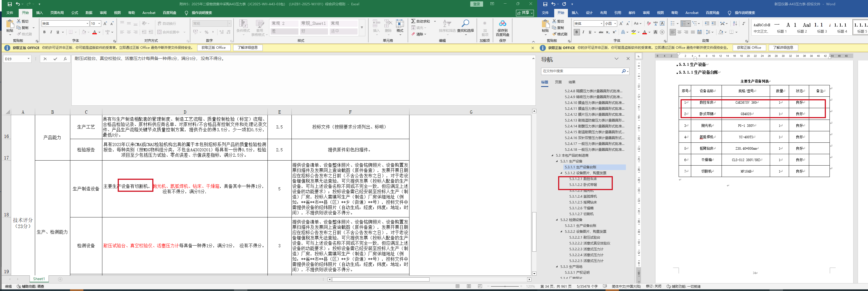Toggle Italic in Excel's font group
The height and width of the screenshot is (291, 868).
(51, 32)
